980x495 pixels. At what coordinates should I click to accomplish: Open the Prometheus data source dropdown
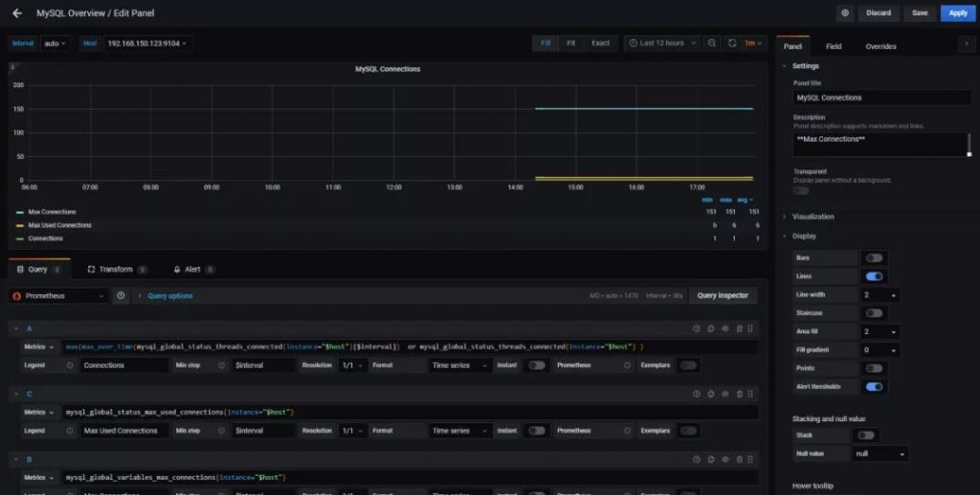click(59, 296)
